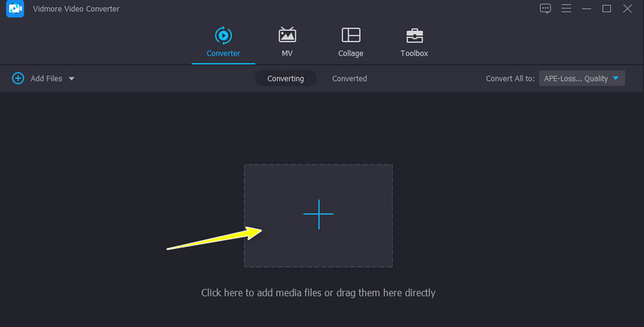Click the blue arrow of output format selector
Viewport: 644px width, 327px height.
coord(616,78)
